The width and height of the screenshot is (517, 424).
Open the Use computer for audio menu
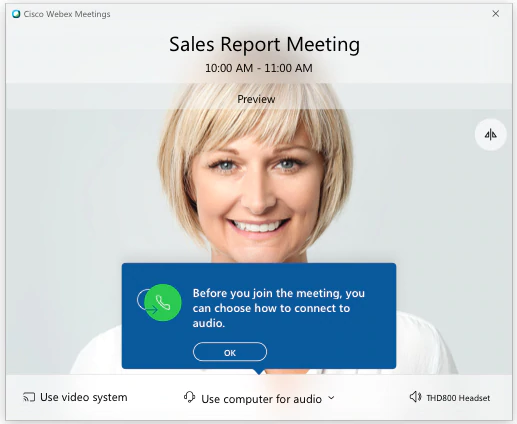(x=259, y=398)
